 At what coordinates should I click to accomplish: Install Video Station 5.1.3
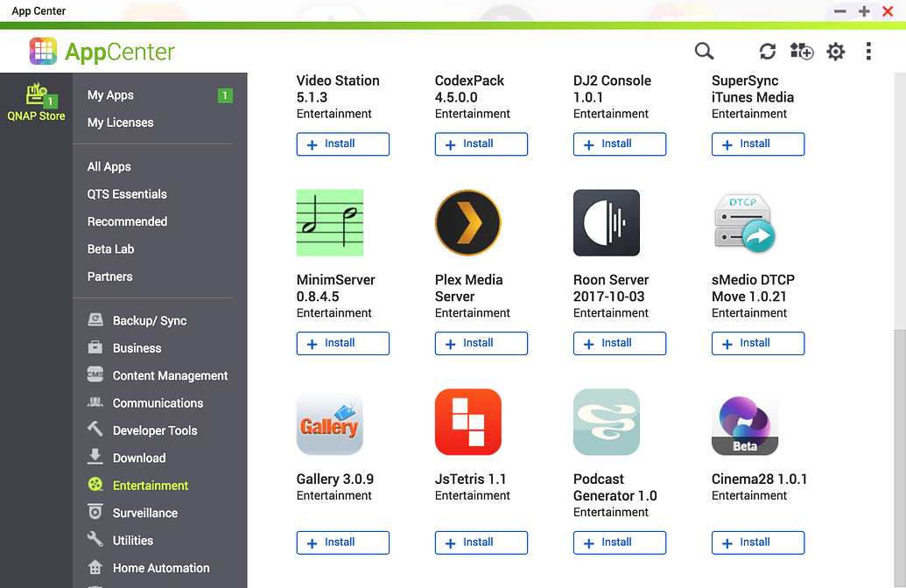coord(342,143)
